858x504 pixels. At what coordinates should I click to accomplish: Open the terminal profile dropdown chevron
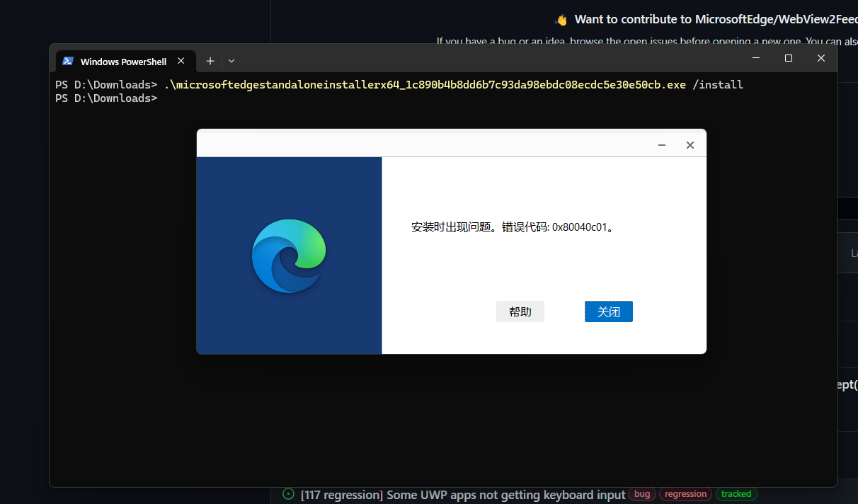click(231, 61)
